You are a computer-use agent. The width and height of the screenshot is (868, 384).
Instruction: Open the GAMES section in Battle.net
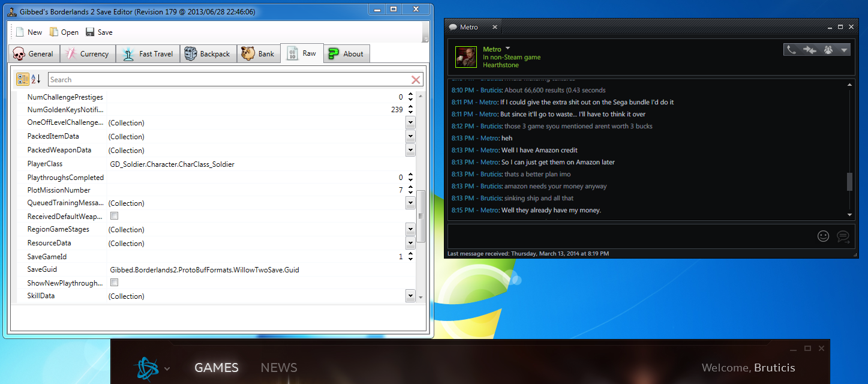(217, 368)
